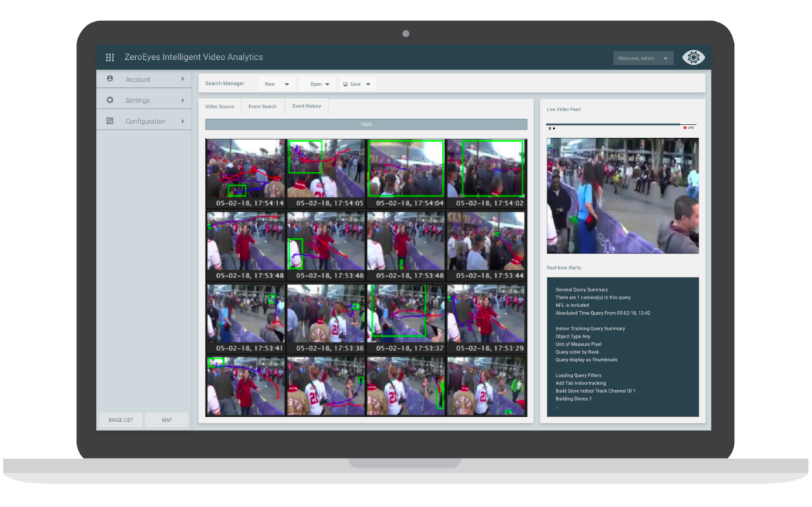Open thumbnail timestamped 05-02-18, 17:53:38

point(326,319)
